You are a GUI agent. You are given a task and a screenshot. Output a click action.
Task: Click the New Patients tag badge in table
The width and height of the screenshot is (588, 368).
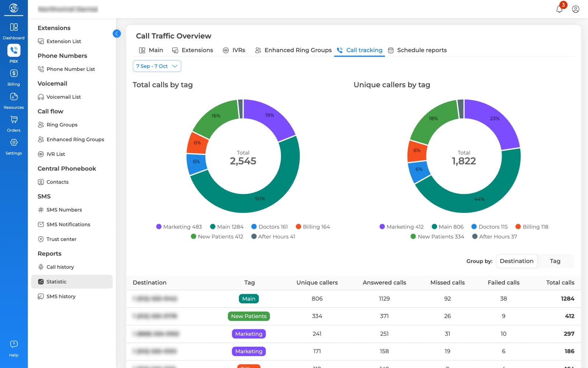249,316
